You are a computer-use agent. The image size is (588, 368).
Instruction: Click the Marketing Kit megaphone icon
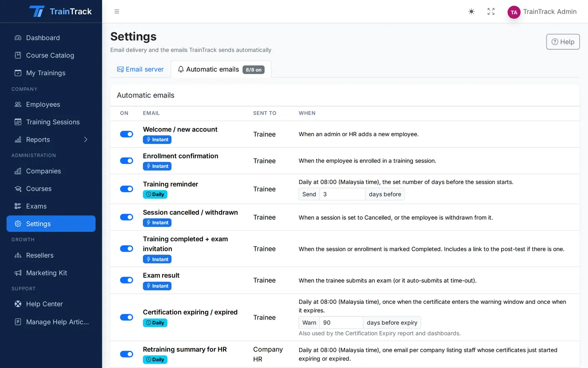(18, 273)
